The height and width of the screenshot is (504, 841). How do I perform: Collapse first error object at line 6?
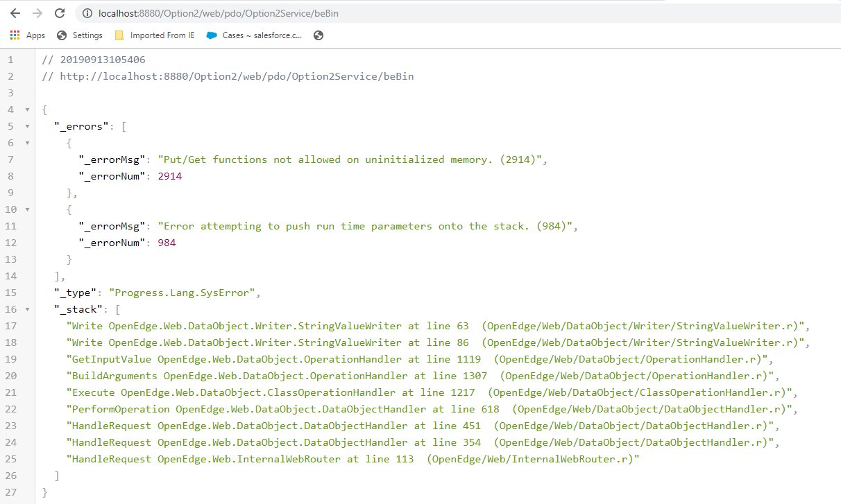(27, 143)
